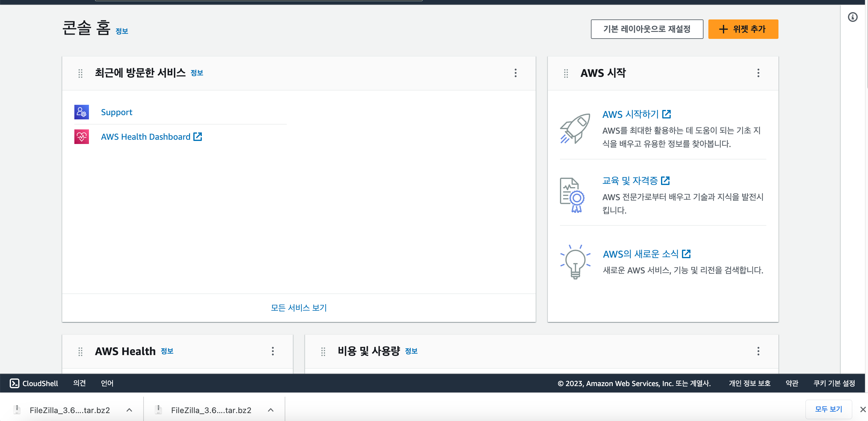This screenshot has width=868, height=421.
Task: Click 기본 레이아웃으로 재설정 button
Action: (647, 29)
